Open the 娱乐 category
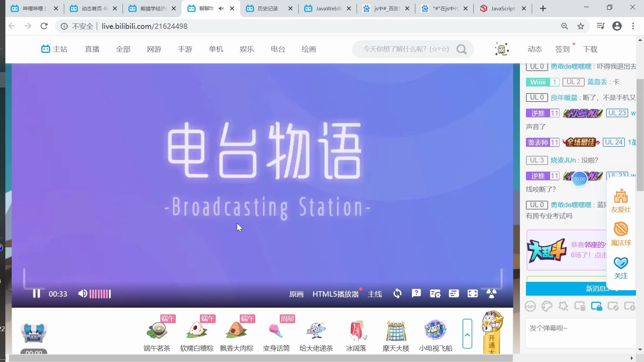 coord(247,49)
